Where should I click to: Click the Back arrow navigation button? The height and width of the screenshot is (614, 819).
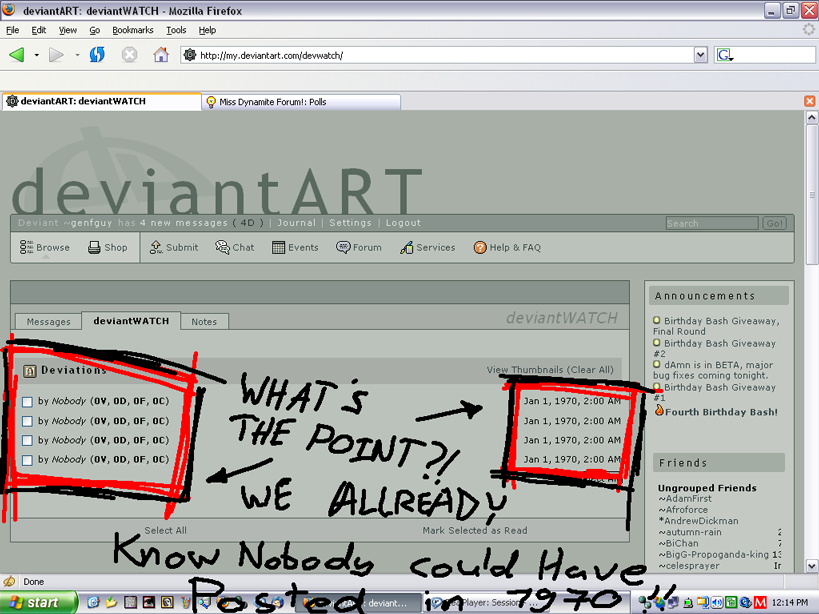[x=17, y=54]
